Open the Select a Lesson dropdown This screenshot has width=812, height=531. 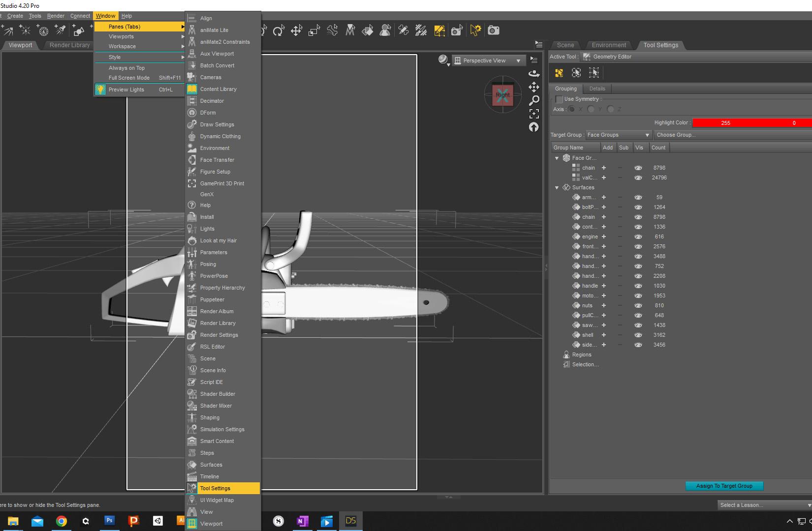click(x=764, y=505)
